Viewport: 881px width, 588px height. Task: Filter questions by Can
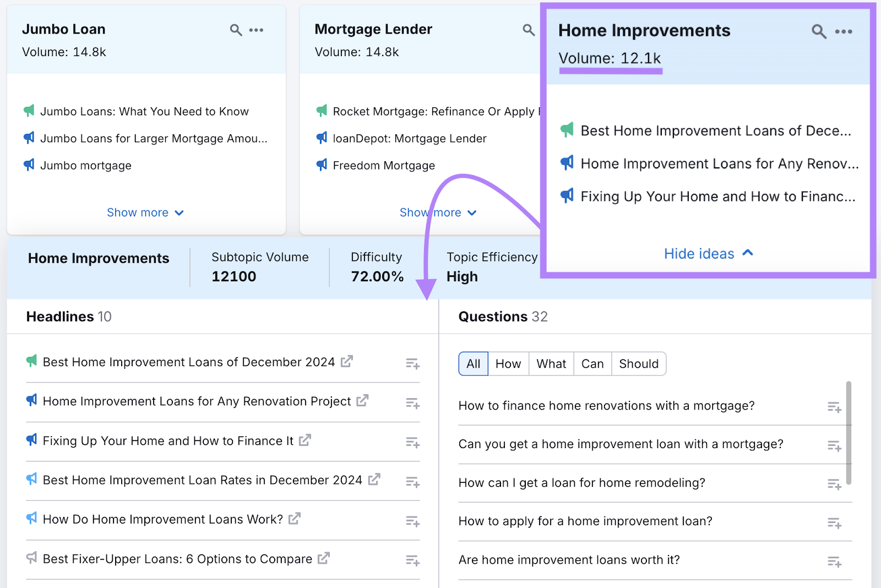click(592, 364)
